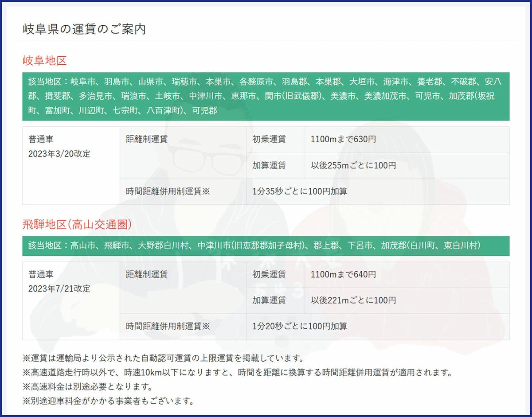
Task: Click the 岐阜県の運賃のご案内 page heading
Action: (84, 29)
